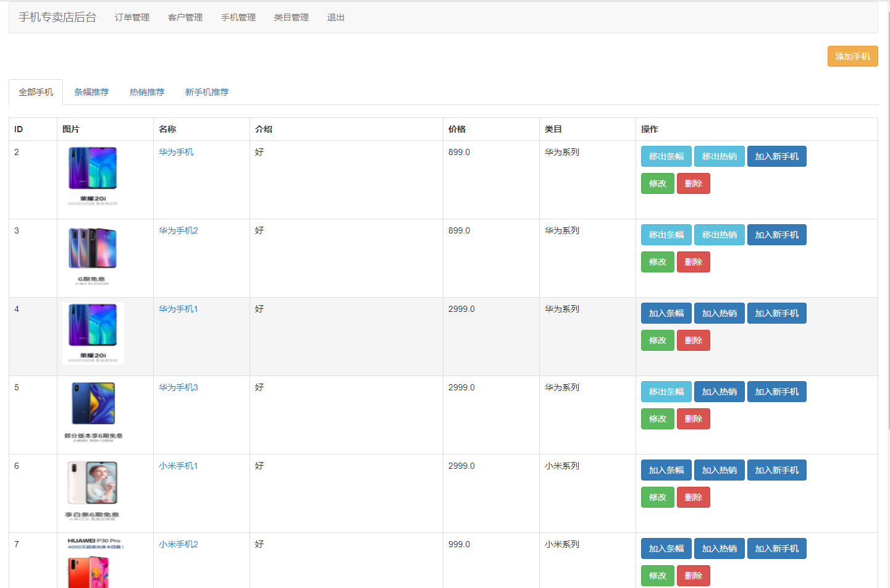The height and width of the screenshot is (588, 890).
Task: Toggle 移出热销 for 华为手机2
Action: 719,235
